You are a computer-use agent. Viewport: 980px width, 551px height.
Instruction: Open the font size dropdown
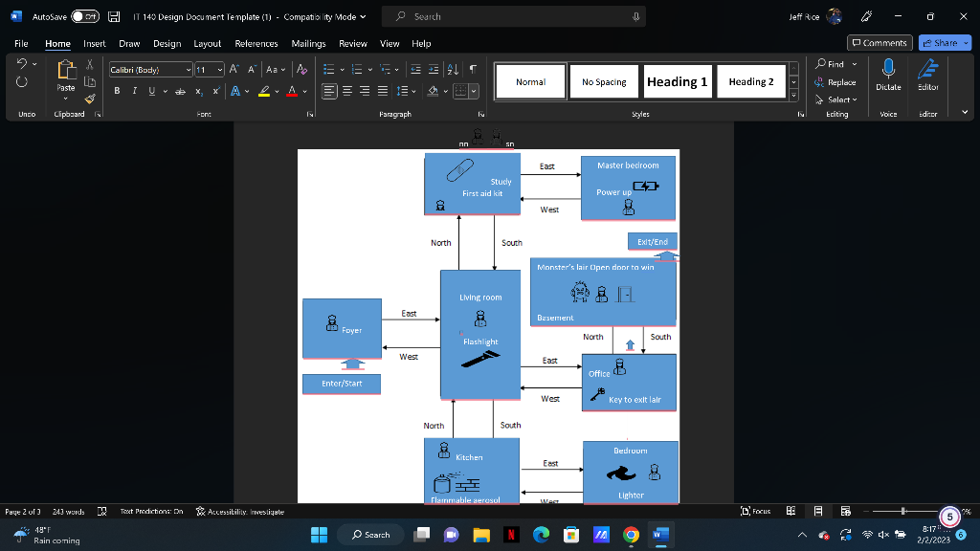tap(219, 70)
